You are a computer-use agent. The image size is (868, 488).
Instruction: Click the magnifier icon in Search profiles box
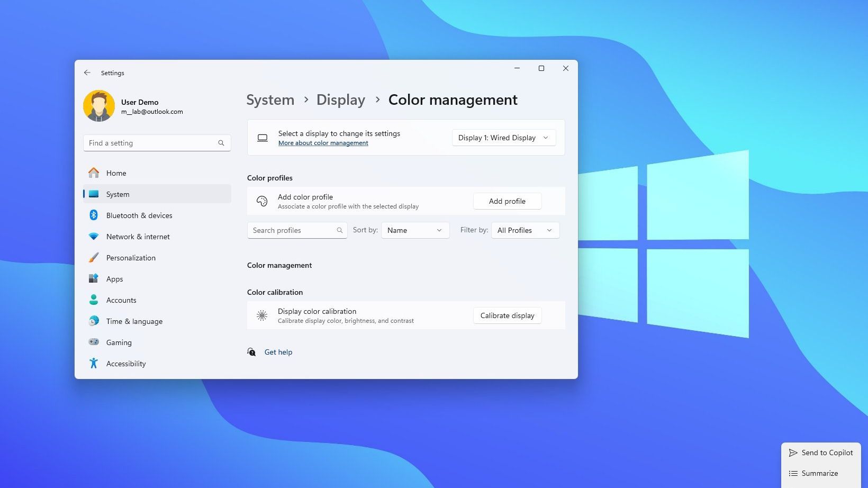pyautogui.click(x=340, y=230)
